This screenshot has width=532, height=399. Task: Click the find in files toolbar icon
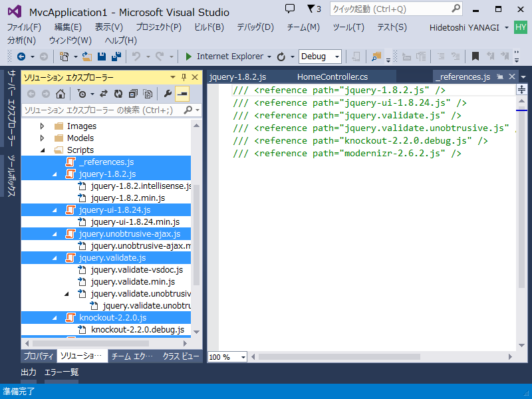point(376,57)
